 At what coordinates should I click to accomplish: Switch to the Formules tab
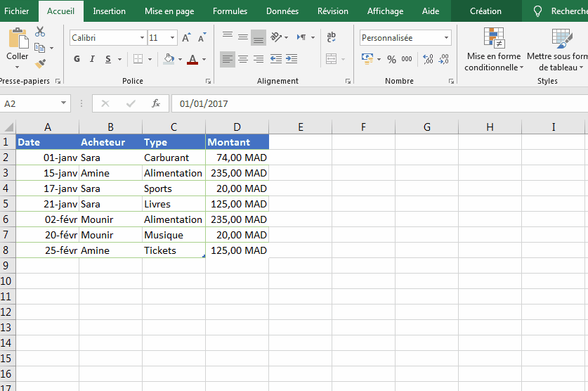click(230, 11)
